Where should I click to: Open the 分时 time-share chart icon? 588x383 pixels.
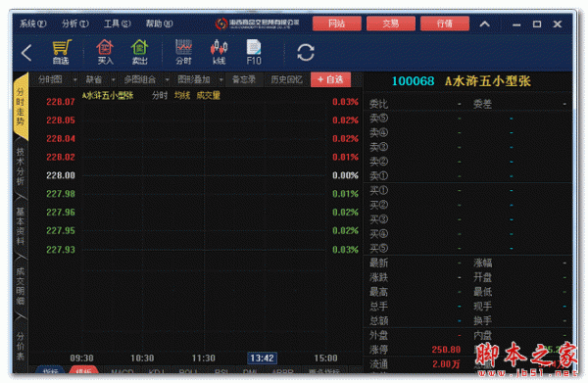click(x=183, y=52)
